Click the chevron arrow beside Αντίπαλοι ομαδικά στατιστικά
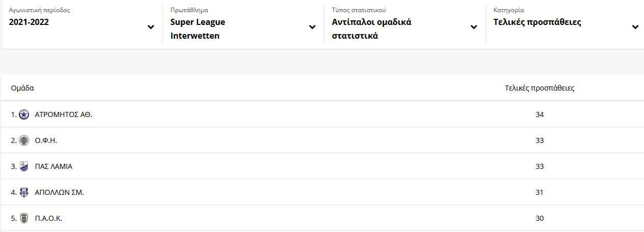 (x=474, y=27)
